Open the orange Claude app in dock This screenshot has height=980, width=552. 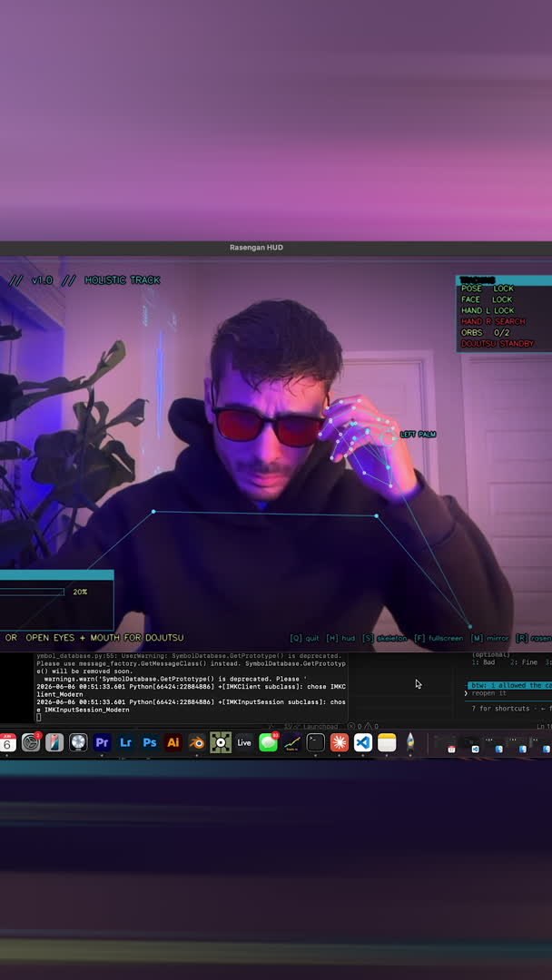pyautogui.click(x=340, y=742)
